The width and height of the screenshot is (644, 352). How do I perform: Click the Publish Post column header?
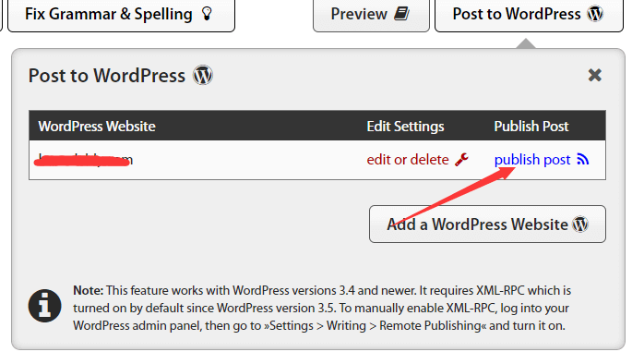pyautogui.click(x=531, y=127)
